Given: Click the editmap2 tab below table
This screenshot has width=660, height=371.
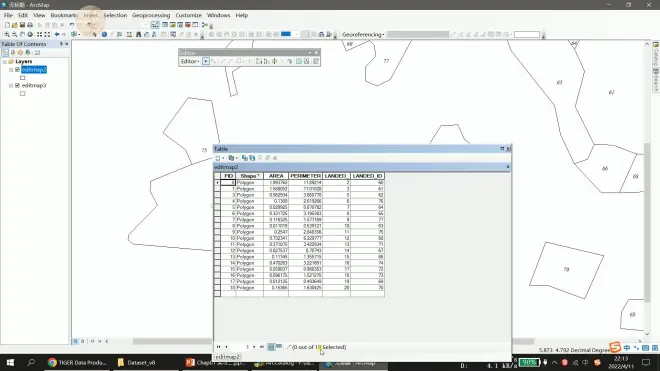Looking at the screenshot, I should coord(227,357).
